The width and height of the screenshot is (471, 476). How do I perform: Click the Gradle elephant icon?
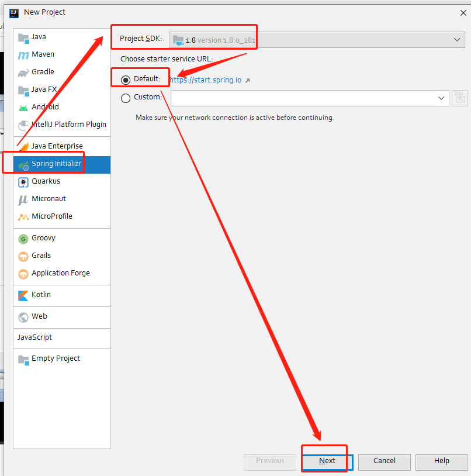click(x=23, y=73)
